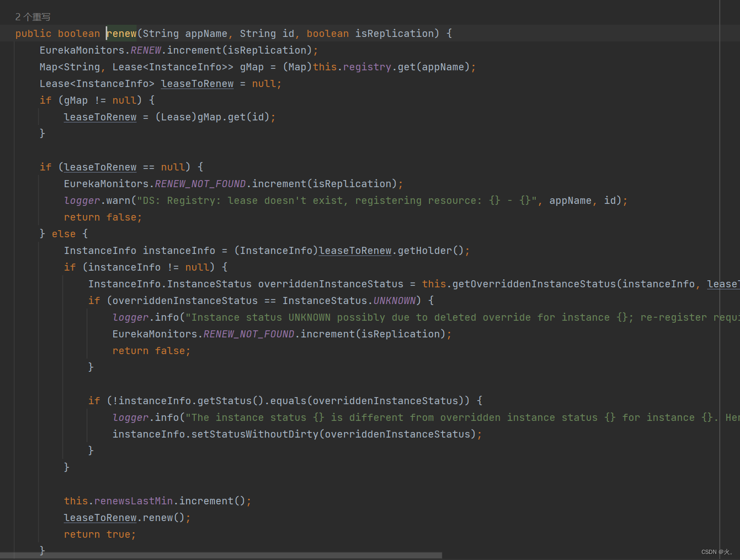
Task: Click the 'return false;' after logger.warn
Action: pyautogui.click(x=103, y=217)
